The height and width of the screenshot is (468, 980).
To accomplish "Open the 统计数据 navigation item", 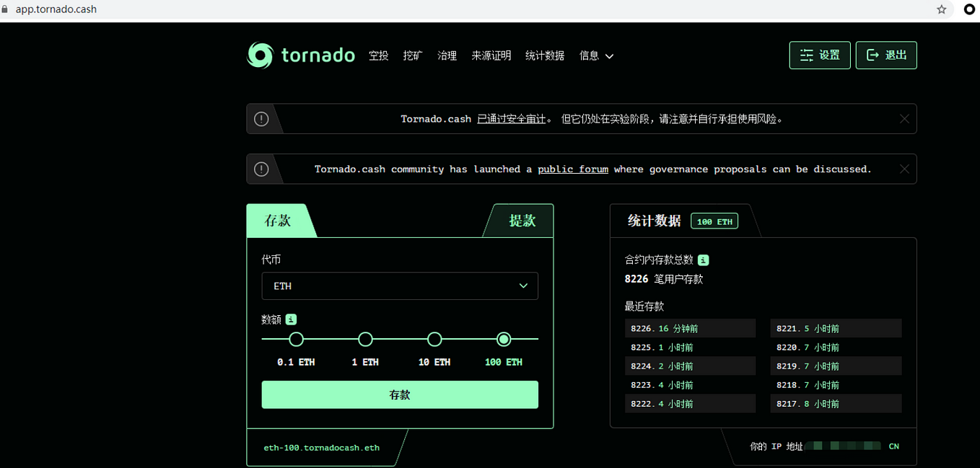I will [545, 56].
